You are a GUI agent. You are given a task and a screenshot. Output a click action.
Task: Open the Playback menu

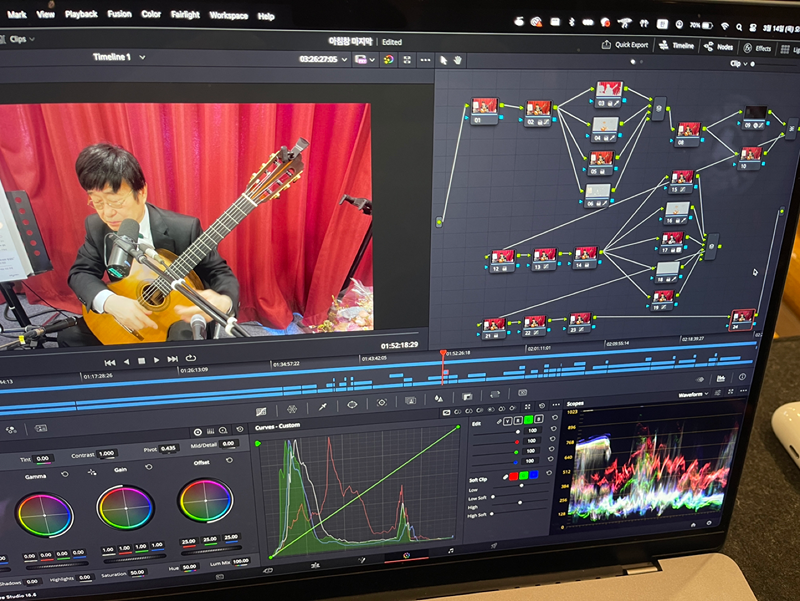[81, 14]
